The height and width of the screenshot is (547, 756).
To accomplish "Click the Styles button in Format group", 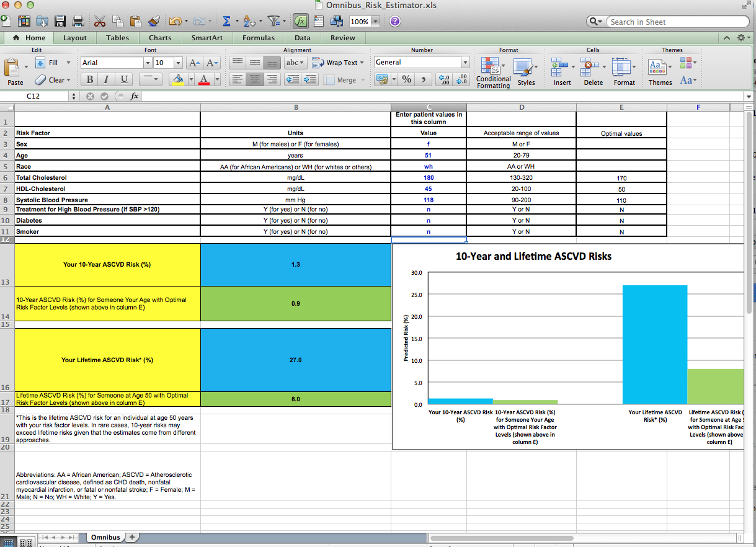I will [526, 71].
